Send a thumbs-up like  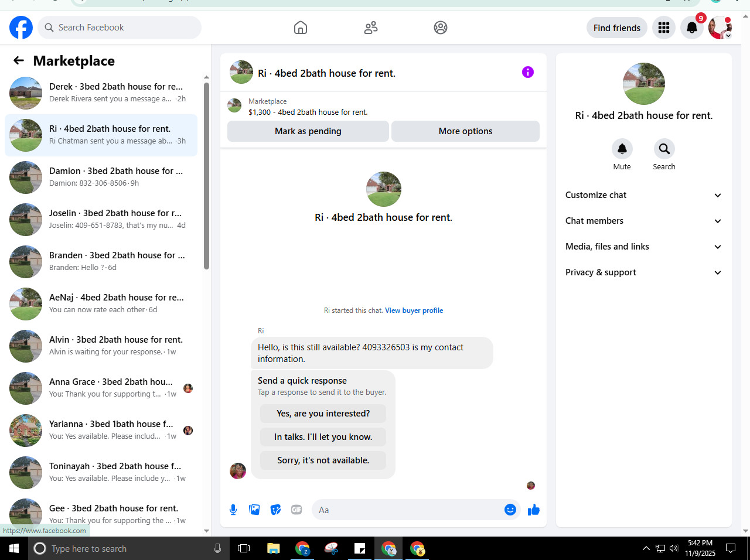point(534,510)
